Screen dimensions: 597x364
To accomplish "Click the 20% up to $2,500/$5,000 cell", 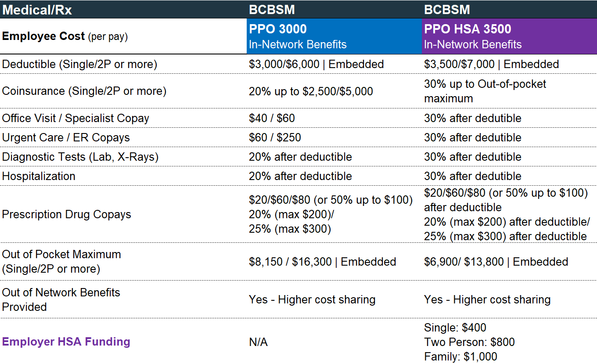I will coord(311,91).
